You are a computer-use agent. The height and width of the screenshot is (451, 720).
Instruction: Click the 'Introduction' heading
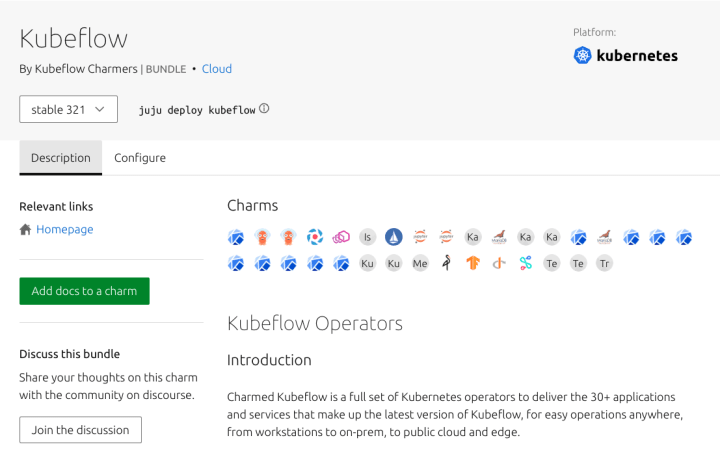[269, 360]
